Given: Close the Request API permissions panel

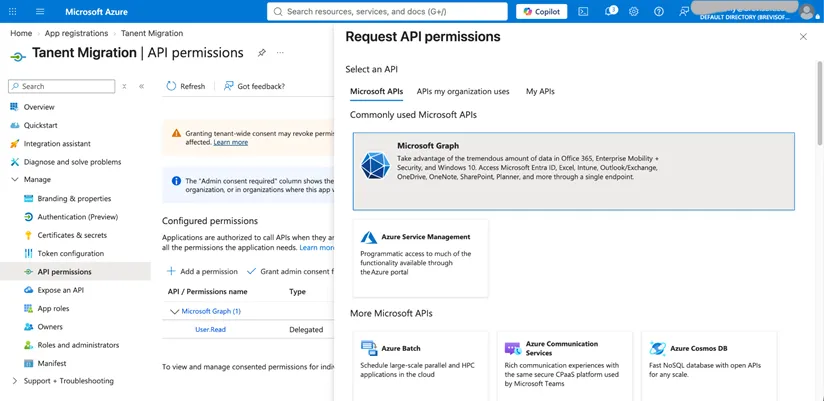Looking at the screenshot, I should tap(803, 37).
